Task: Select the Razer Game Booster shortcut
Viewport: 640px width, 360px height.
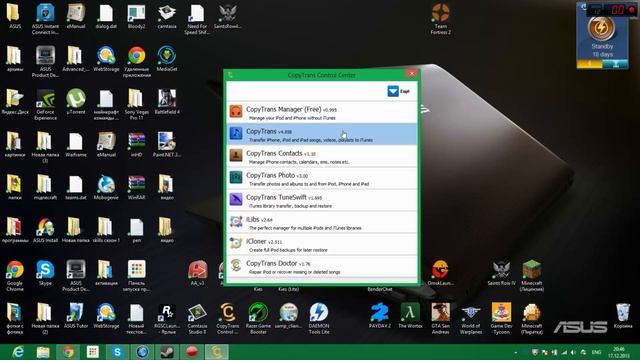Action: coord(258,319)
